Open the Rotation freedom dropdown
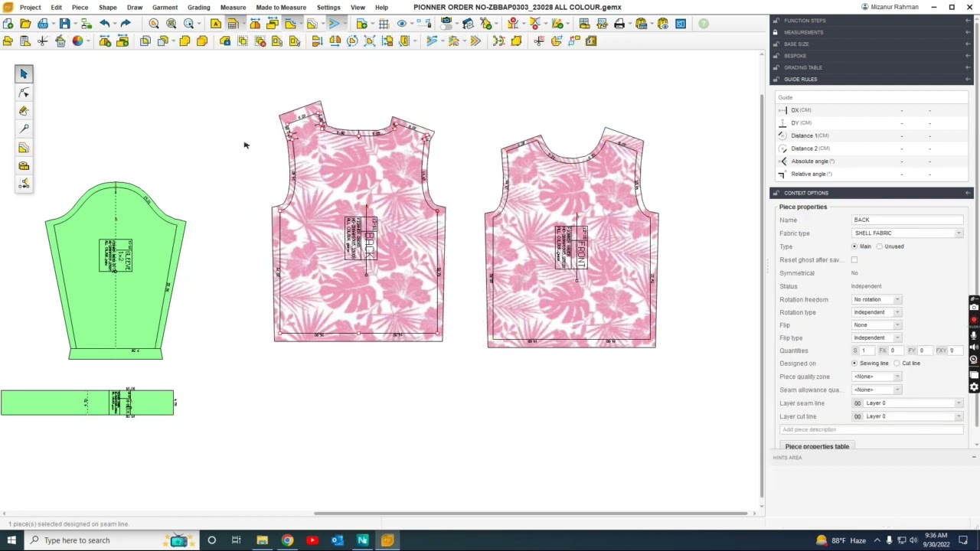The width and height of the screenshot is (980, 551). (x=877, y=299)
